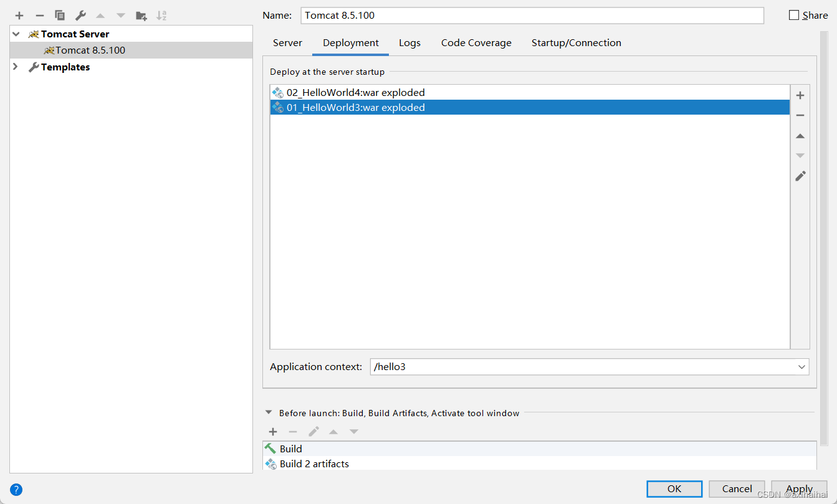The width and height of the screenshot is (837, 504).
Task: Remove before launch task minus icon
Action: coord(293,432)
